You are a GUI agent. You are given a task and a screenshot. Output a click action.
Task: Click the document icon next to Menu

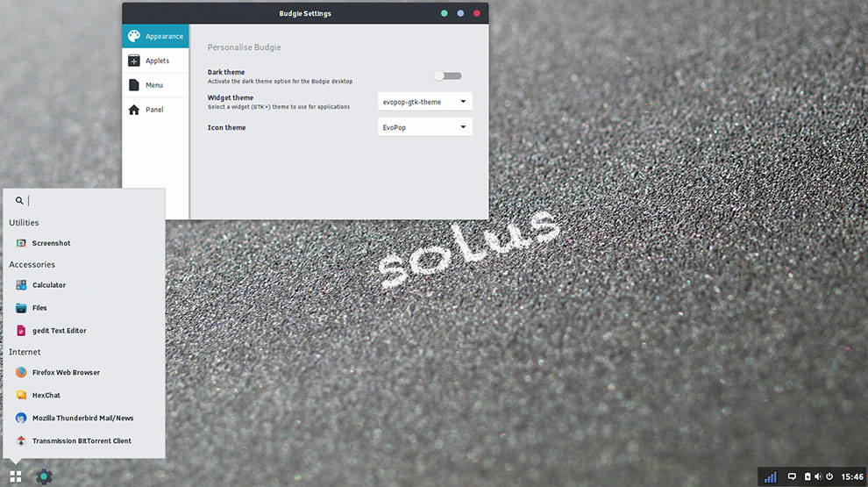(134, 85)
